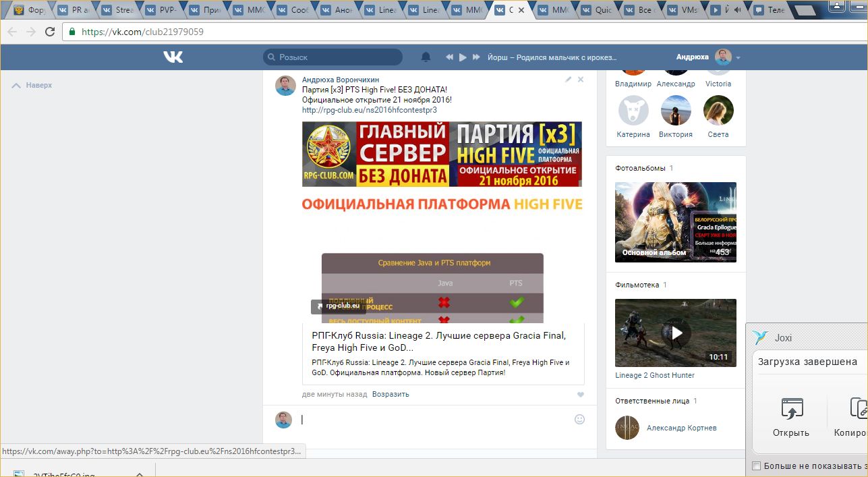The image size is (868, 477).
Task: Close the active browser tab
Action: [x=521, y=10]
